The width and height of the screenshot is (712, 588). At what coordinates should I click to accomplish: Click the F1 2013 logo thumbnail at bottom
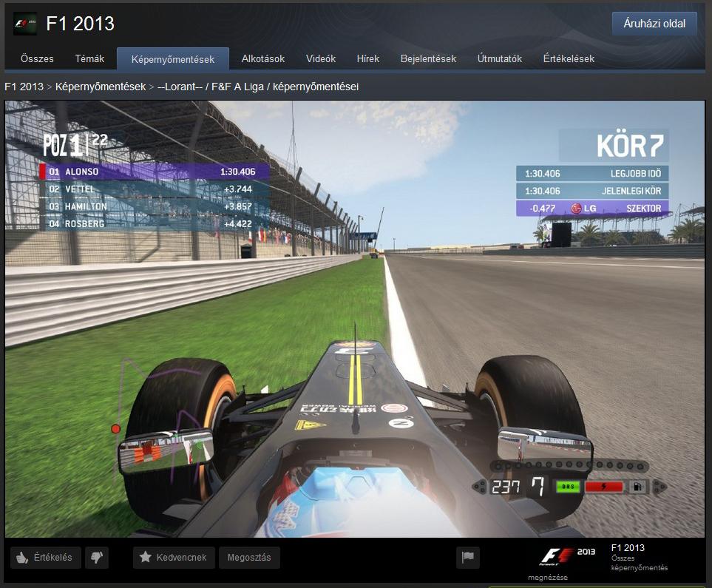click(x=568, y=556)
